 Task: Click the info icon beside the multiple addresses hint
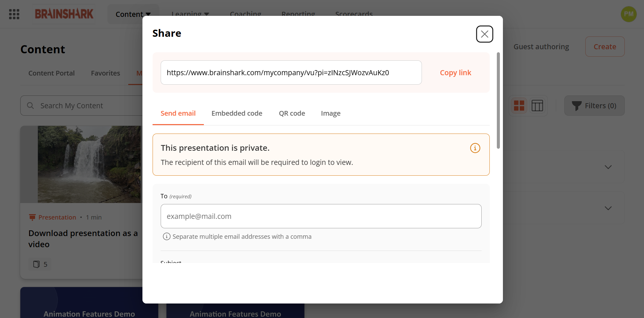click(167, 236)
